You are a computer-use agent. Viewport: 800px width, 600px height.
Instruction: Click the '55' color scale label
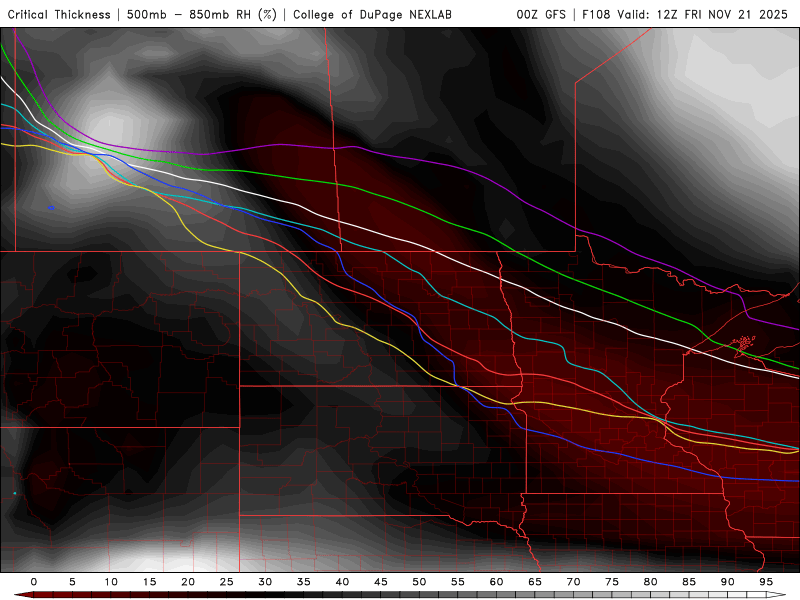point(458,582)
